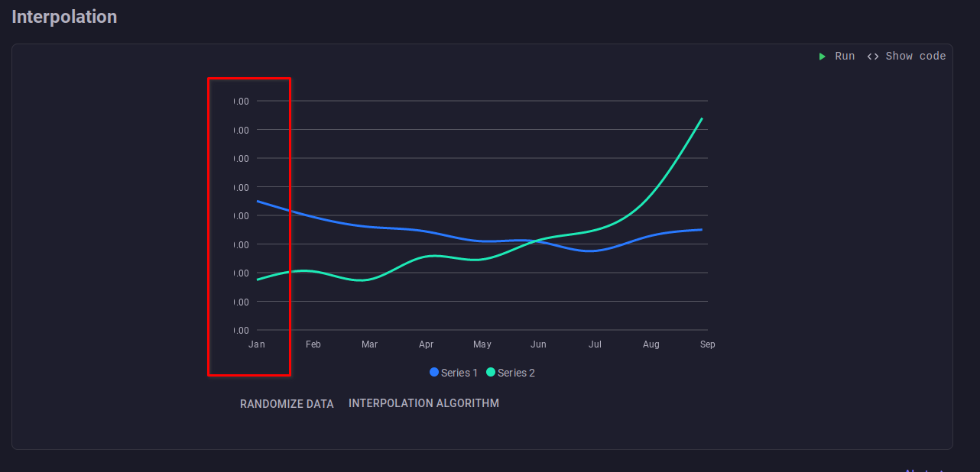
Task: Click the blue Series 1 legend dot
Action: 433,372
